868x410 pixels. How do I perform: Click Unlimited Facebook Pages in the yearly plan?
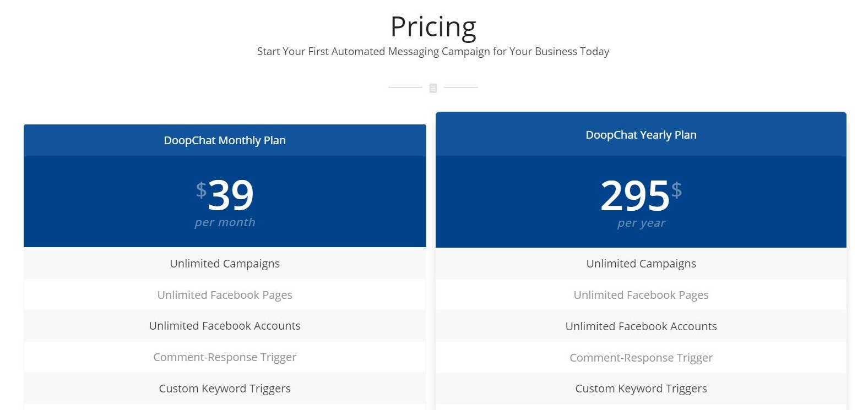[x=641, y=295]
